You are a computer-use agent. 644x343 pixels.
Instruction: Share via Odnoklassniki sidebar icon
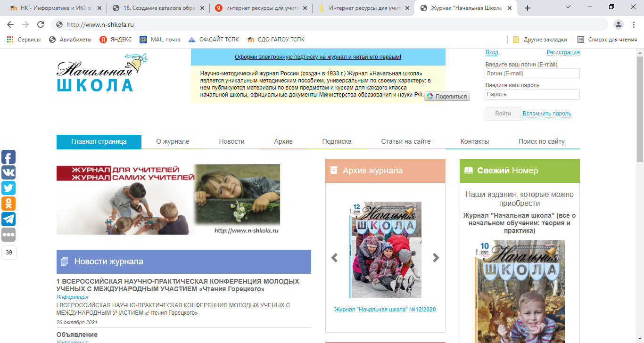click(8, 204)
